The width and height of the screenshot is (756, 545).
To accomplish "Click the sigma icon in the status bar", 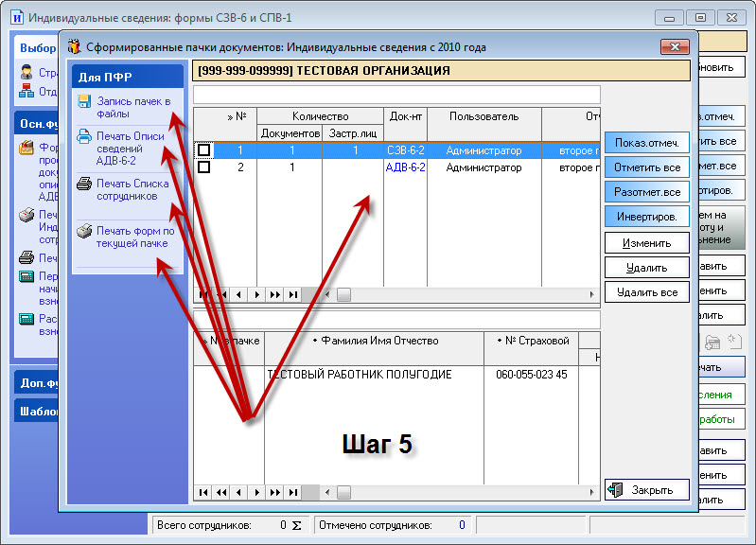I will coord(296,525).
